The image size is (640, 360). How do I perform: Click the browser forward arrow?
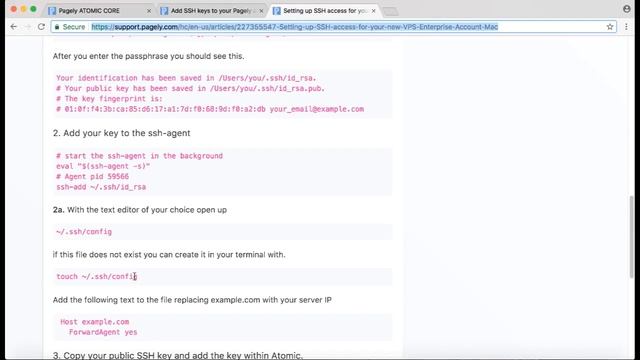[x=28, y=27]
